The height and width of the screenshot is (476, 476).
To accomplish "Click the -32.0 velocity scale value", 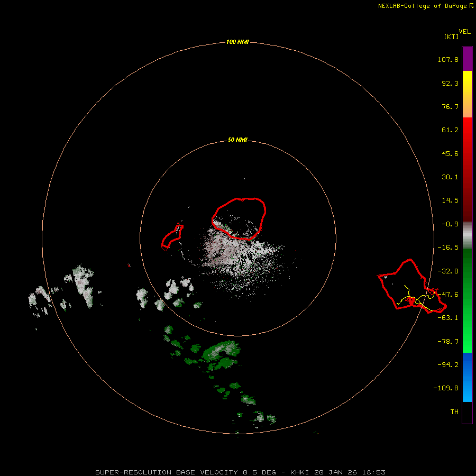I will [x=448, y=271].
